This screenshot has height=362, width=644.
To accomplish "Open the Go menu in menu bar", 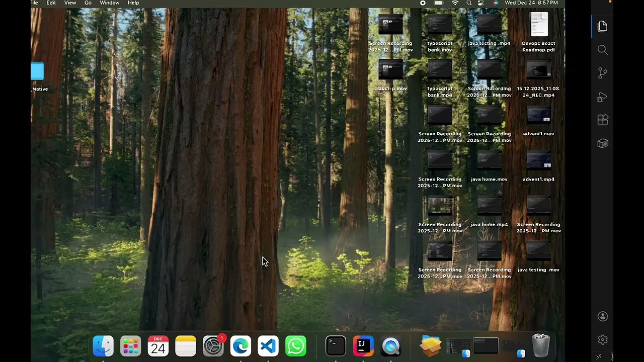I will [88, 3].
